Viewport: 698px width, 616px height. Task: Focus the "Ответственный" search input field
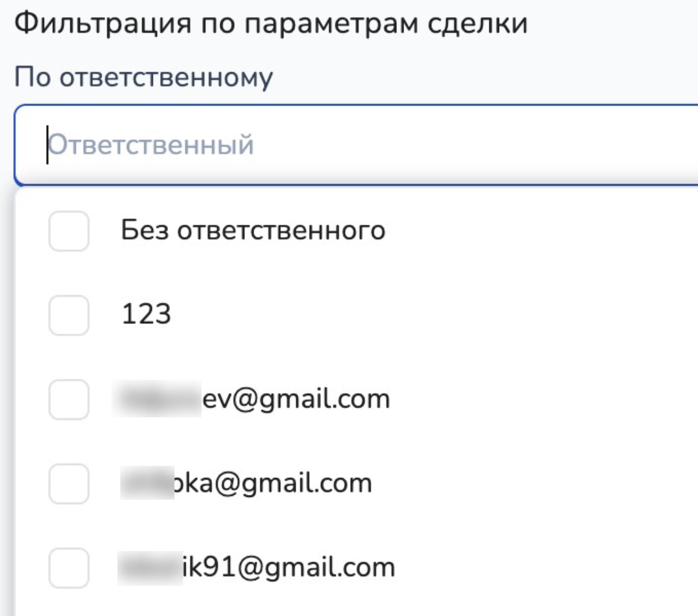tap(368, 145)
